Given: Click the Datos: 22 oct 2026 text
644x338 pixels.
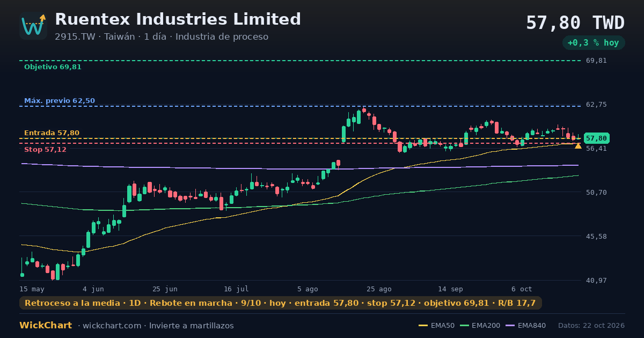Looking at the screenshot, I should (x=591, y=326).
